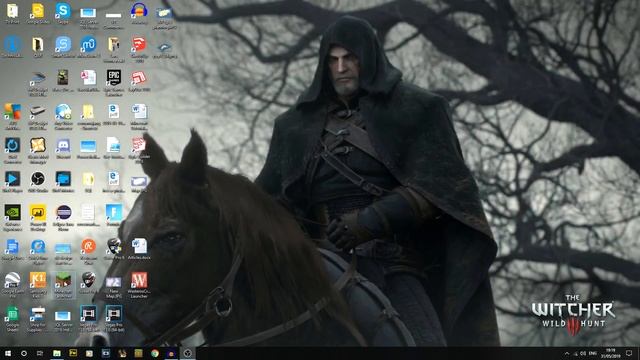Launch Power BI Desktop shortcut
The height and width of the screenshot is (360, 640).
38,218
